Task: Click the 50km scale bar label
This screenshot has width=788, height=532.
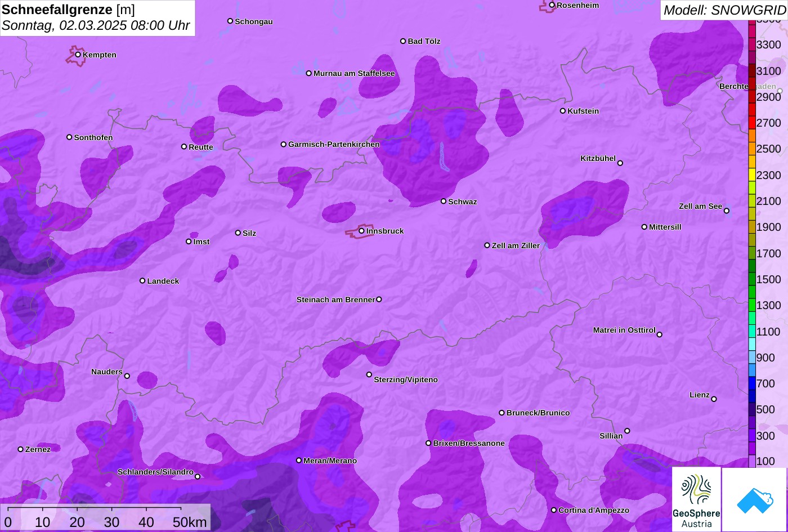Action: (x=190, y=522)
